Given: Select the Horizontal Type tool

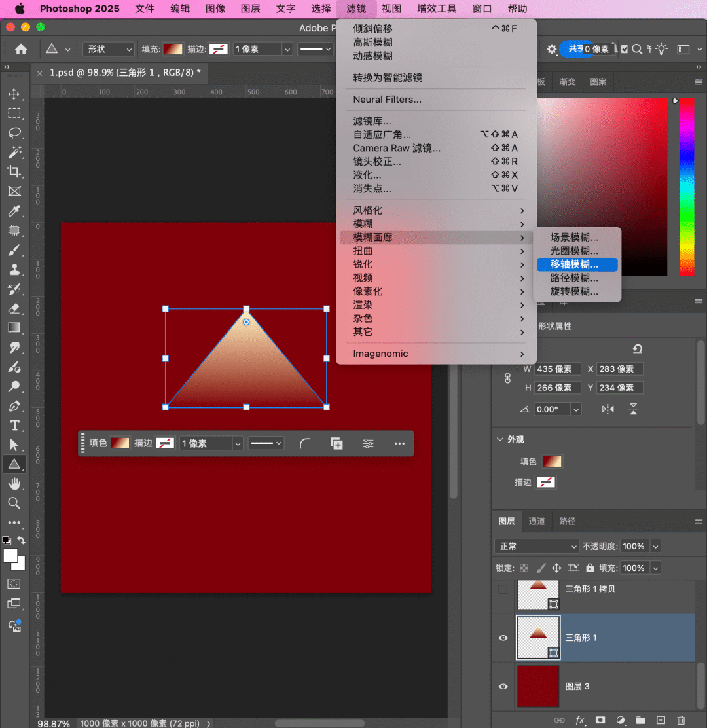Looking at the screenshot, I should 14,426.
